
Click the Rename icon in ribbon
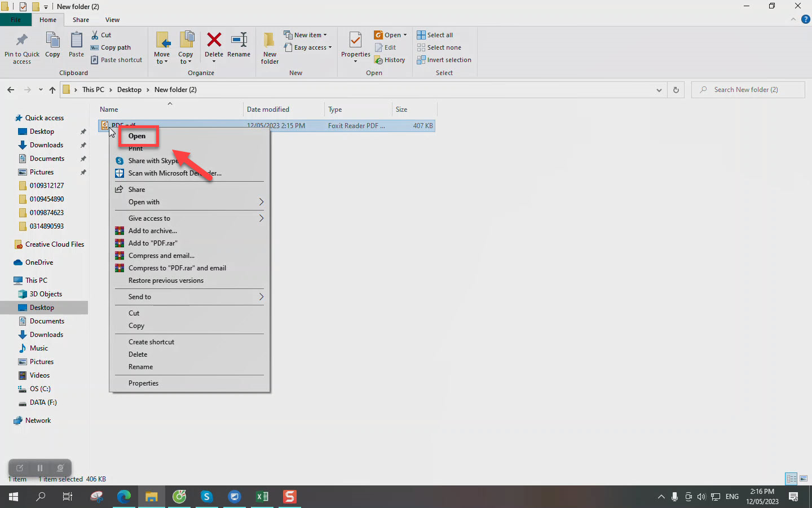pos(239,41)
